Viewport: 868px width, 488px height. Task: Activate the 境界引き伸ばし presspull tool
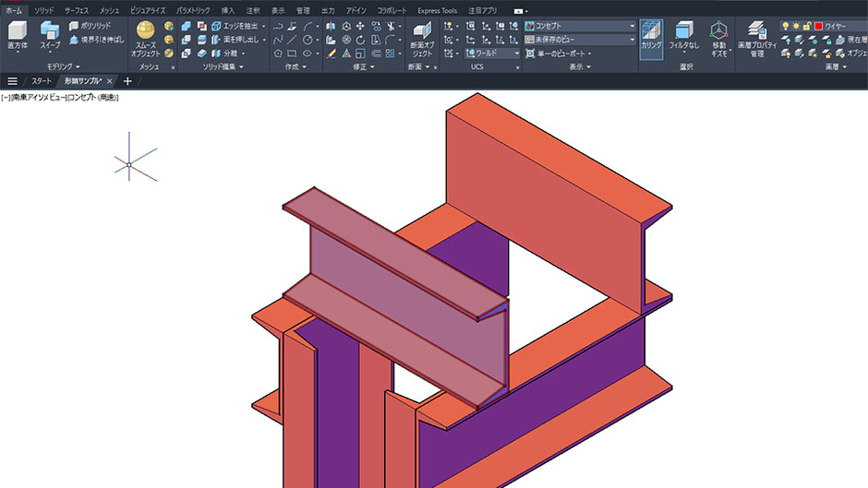coord(96,40)
